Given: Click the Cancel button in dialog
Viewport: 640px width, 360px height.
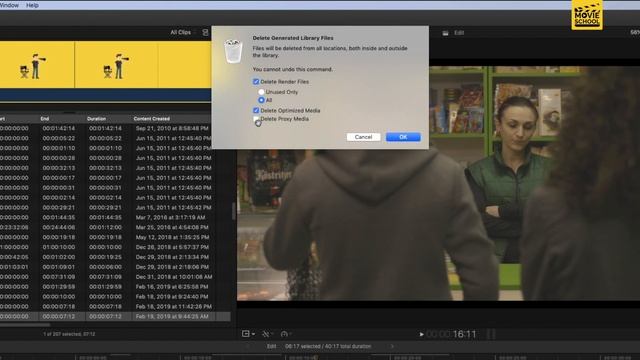Looking at the screenshot, I should click(363, 137).
